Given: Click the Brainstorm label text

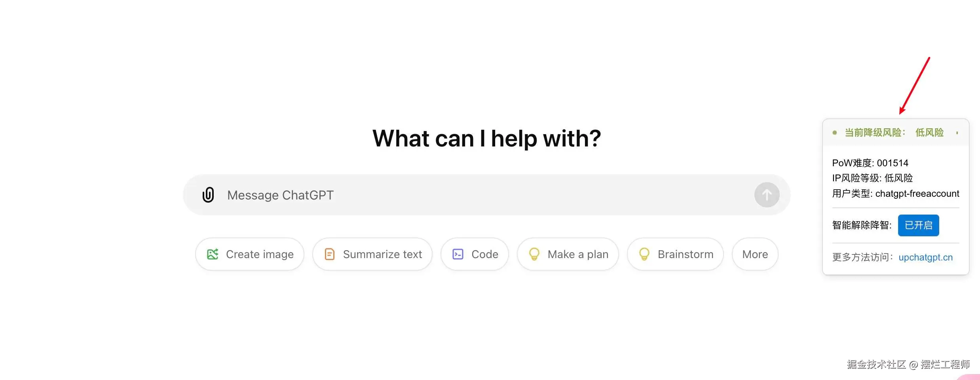Looking at the screenshot, I should click(686, 254).
